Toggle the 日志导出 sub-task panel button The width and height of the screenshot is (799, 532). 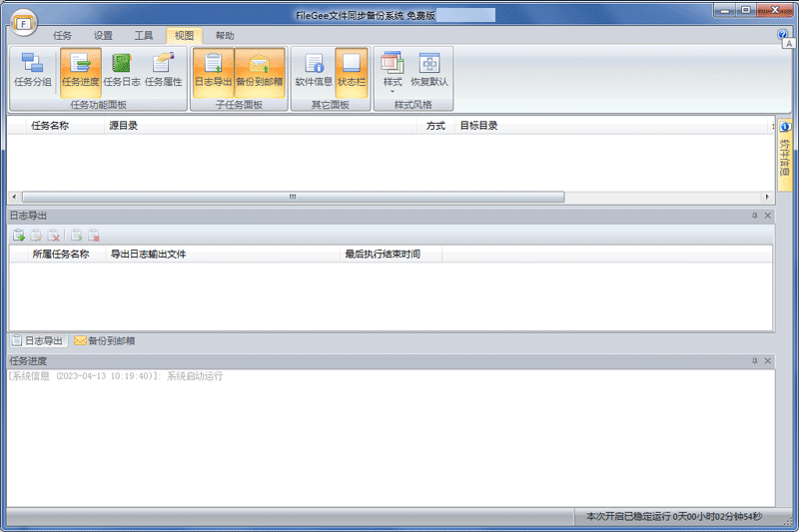[x=213, y=70]
